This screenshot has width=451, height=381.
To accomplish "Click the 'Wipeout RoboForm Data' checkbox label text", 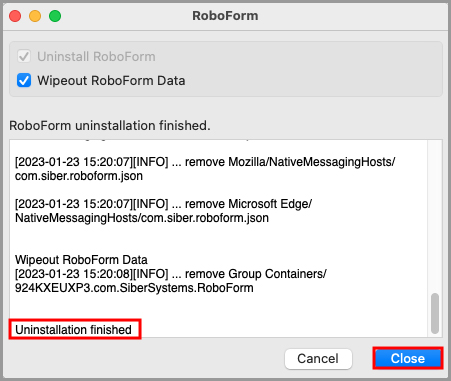I will click(x=111, y=81).
